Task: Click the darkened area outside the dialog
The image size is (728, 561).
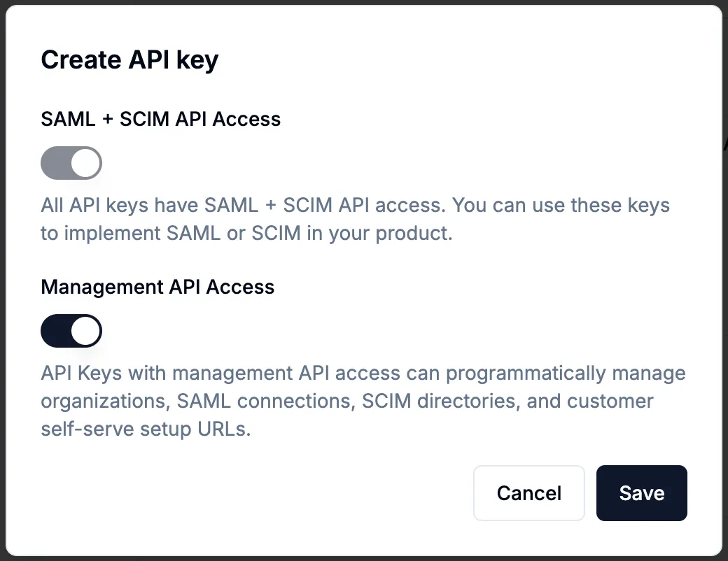Action: pyautogui.click(x=725, y=280)
